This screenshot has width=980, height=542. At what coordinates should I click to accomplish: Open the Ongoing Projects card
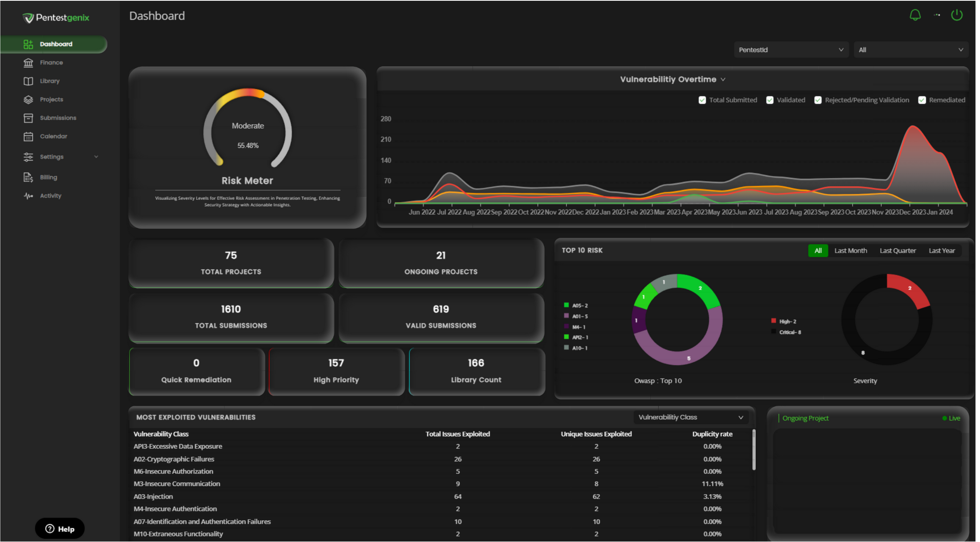click(x=441, y=263)
